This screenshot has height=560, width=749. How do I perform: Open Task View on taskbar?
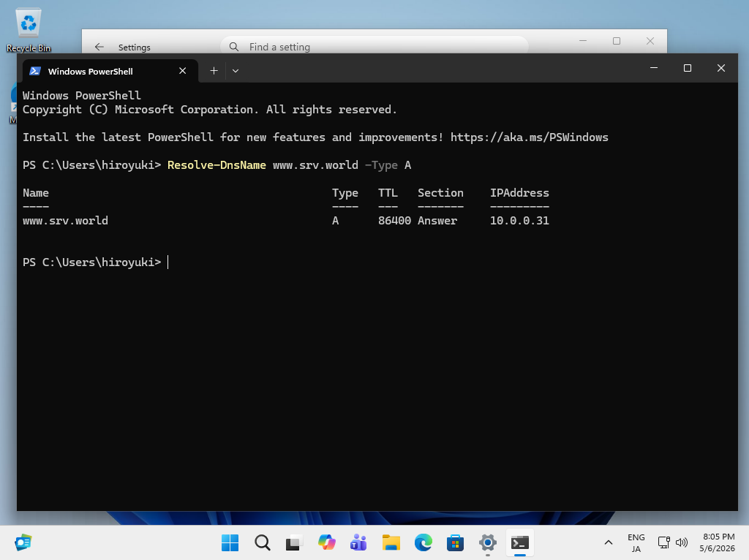pos(294,542)
